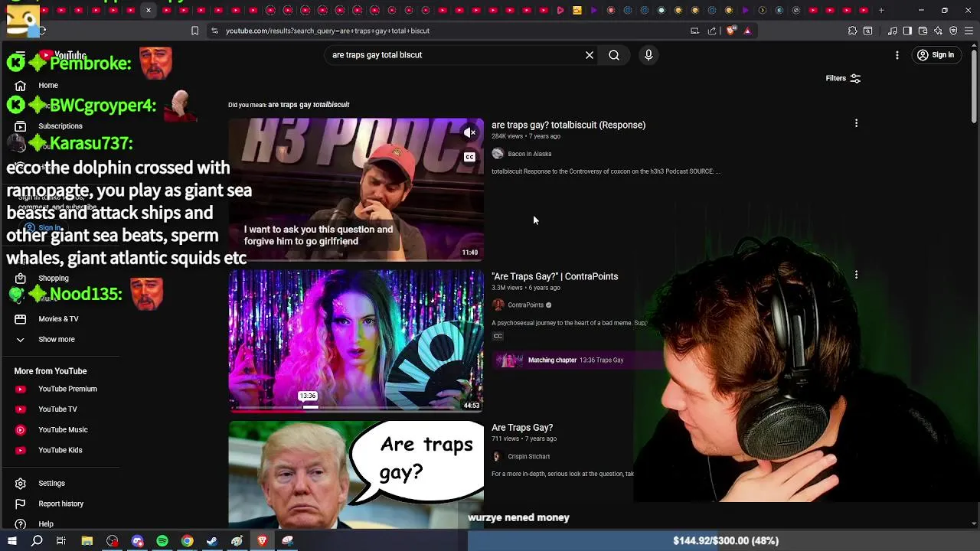The height and width of the screenshot is (551, 980).
Task: Open Crispin Stichart channel
Action: pos(528,457)
